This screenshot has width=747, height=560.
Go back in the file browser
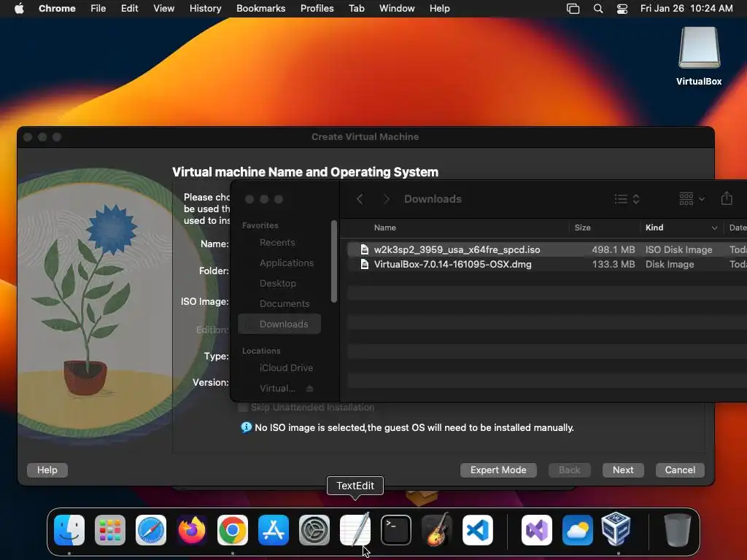click(360, 199)
